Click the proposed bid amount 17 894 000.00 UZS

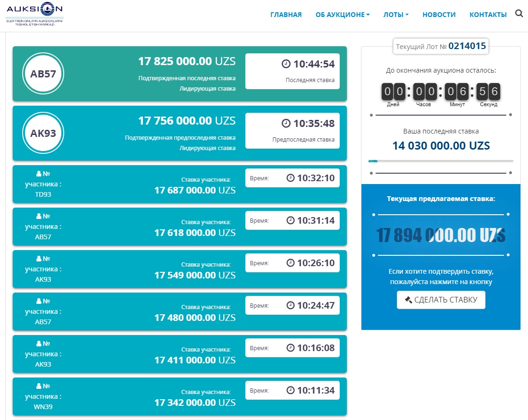tap(441, 235)
